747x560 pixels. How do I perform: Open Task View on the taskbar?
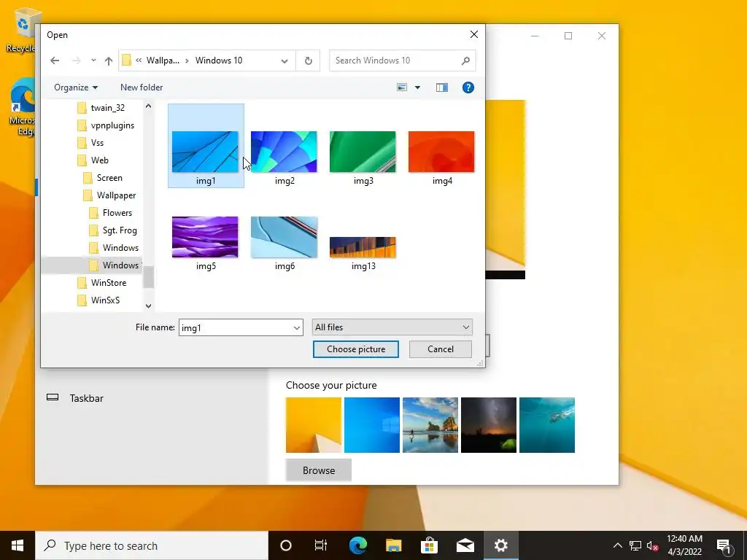click(x=321, y=545)
